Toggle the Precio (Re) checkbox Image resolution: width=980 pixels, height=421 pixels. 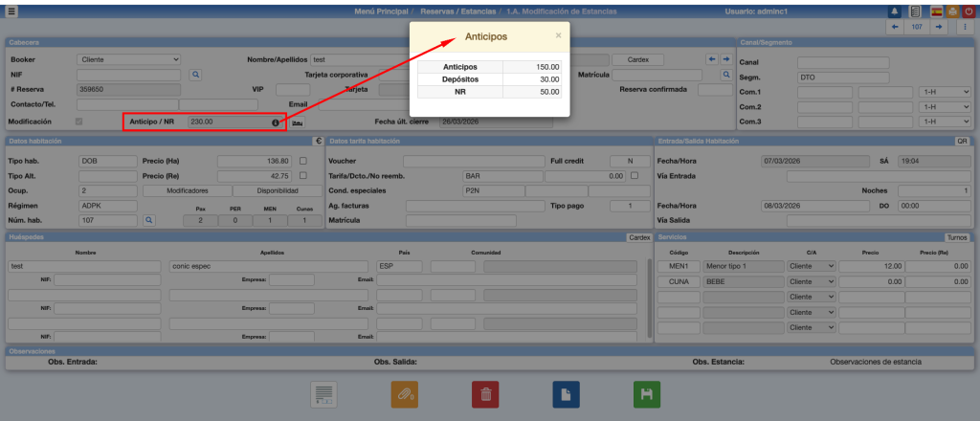pyautogui.click(x=303, y=176)
